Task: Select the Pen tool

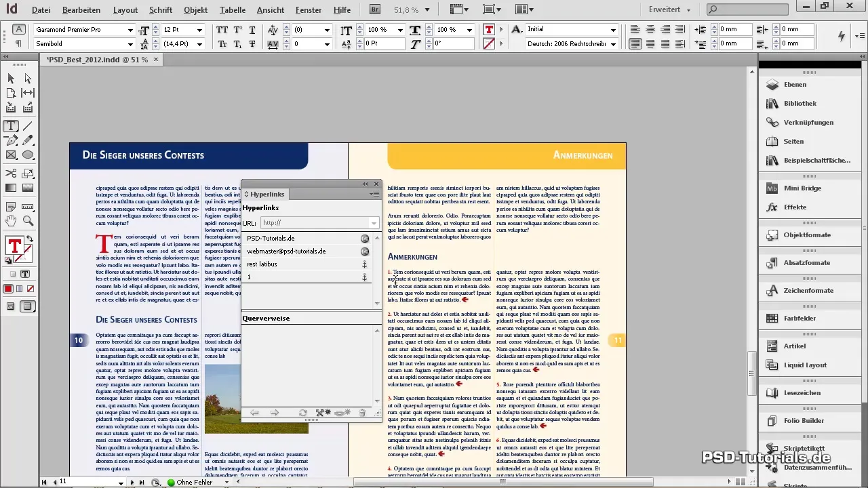Action: pyautogui.click(x=11, y=140)
